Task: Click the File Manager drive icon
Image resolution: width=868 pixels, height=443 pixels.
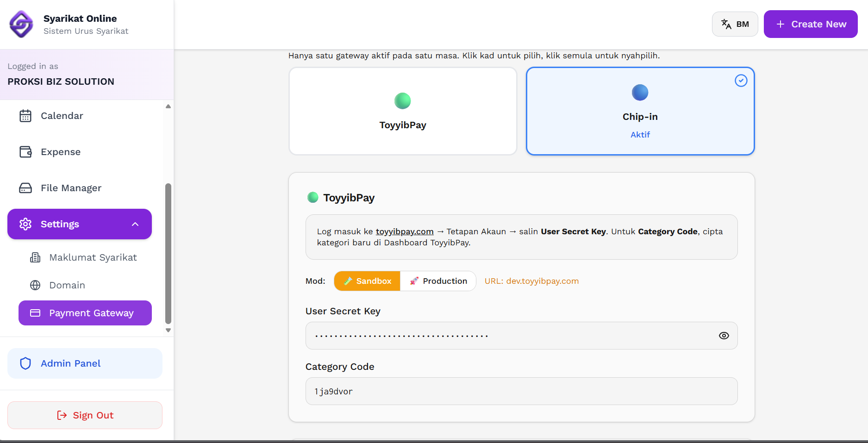Action: [25, 188]
